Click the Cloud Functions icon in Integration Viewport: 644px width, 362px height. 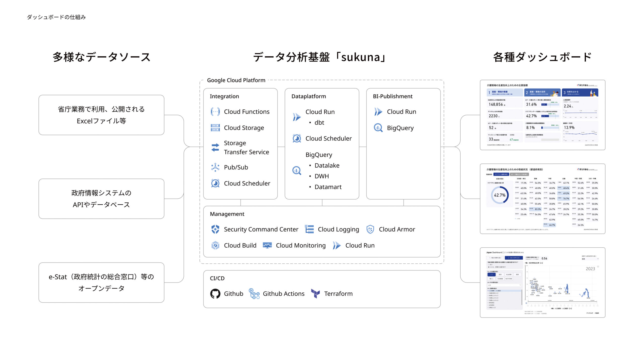(215, 112)
